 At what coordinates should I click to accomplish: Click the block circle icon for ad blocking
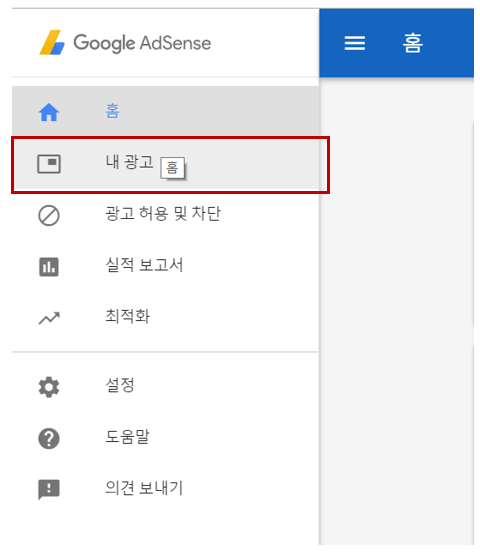[x=49, y=215]
